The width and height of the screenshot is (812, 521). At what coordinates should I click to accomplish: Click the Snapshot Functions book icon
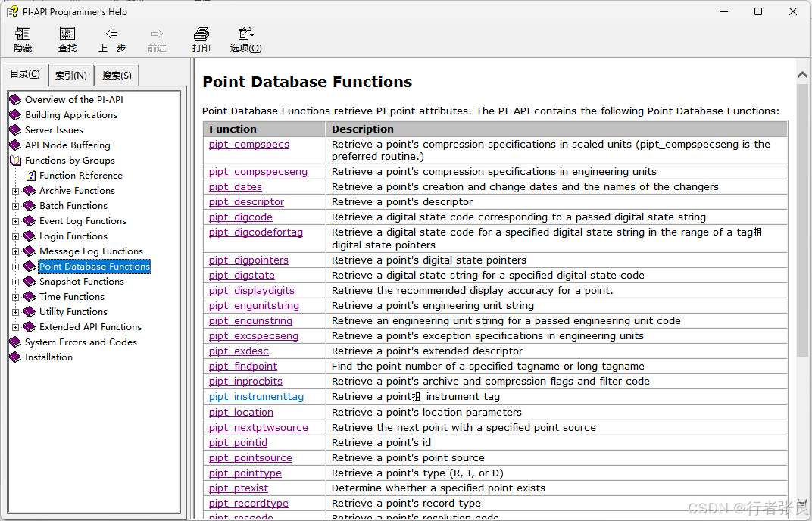pos(30,281)
